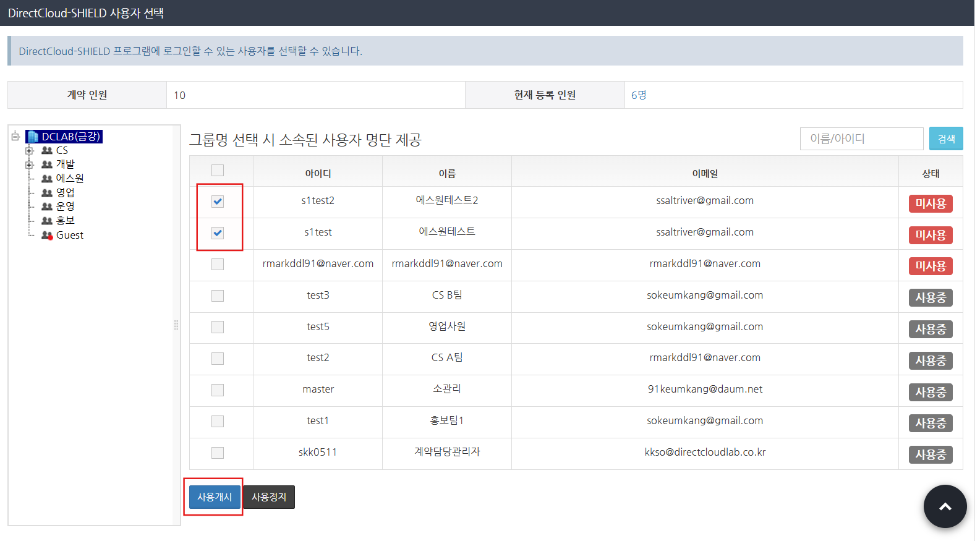Toggle the select-all checkbox in table header
The image size is (980, 541).
click(x=218, y=171)
